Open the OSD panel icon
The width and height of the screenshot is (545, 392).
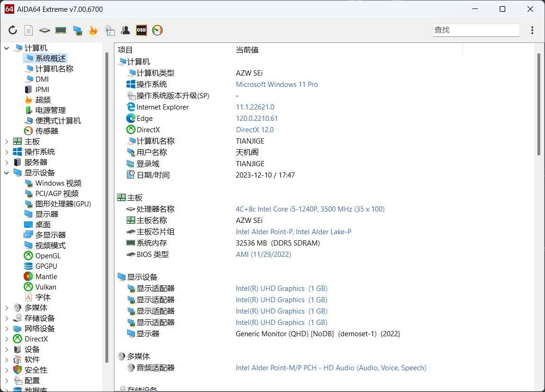pyautogui.click(x=141, y=30)
